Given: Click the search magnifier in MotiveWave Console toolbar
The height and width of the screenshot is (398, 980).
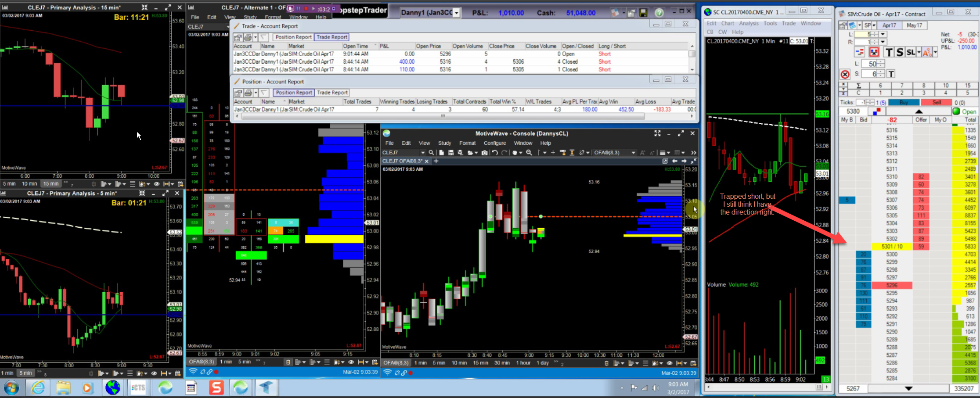Looking at the screenshot, I should [x=431, y=153].
